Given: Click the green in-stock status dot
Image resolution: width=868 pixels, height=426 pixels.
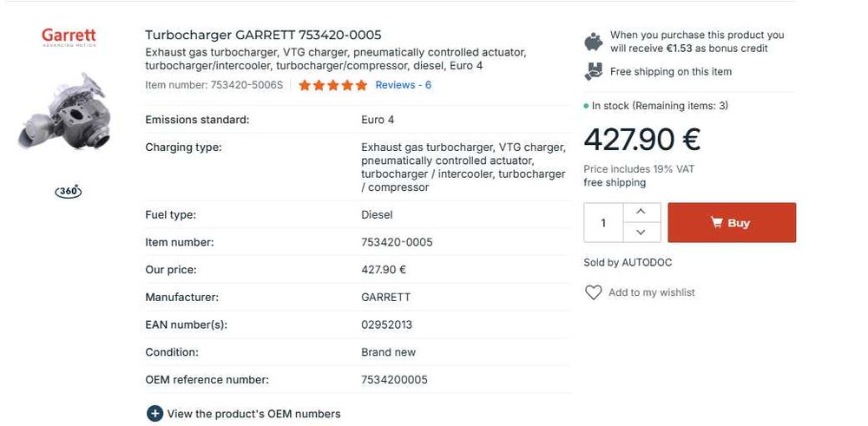Looking at the screenshot, I should [x=587, y=106].
